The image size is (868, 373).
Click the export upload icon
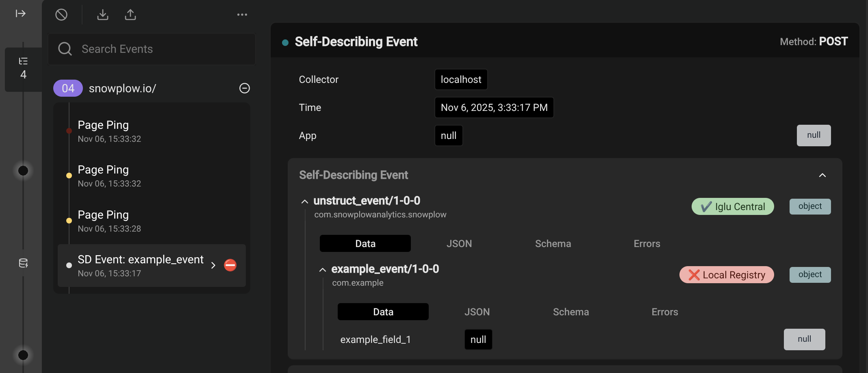[x=130, y=15]
